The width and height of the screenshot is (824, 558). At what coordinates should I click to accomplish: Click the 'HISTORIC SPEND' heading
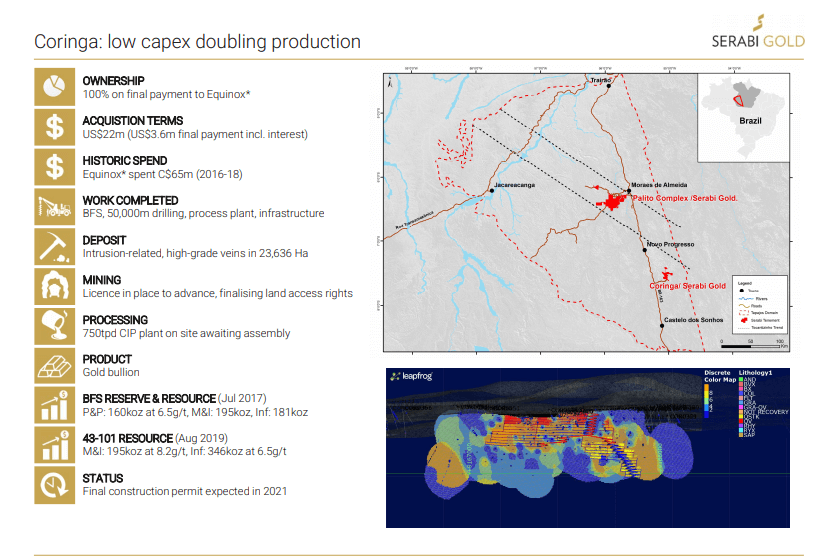[x=125, y=161]
